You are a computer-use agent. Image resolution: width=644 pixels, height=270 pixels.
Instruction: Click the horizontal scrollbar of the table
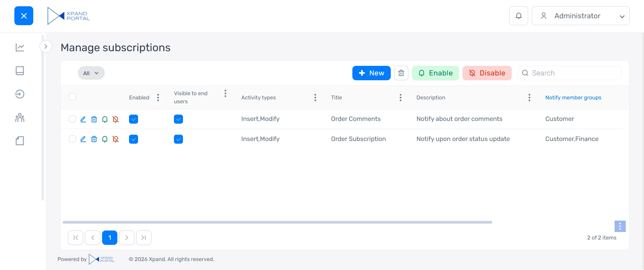tap(277, 222)
